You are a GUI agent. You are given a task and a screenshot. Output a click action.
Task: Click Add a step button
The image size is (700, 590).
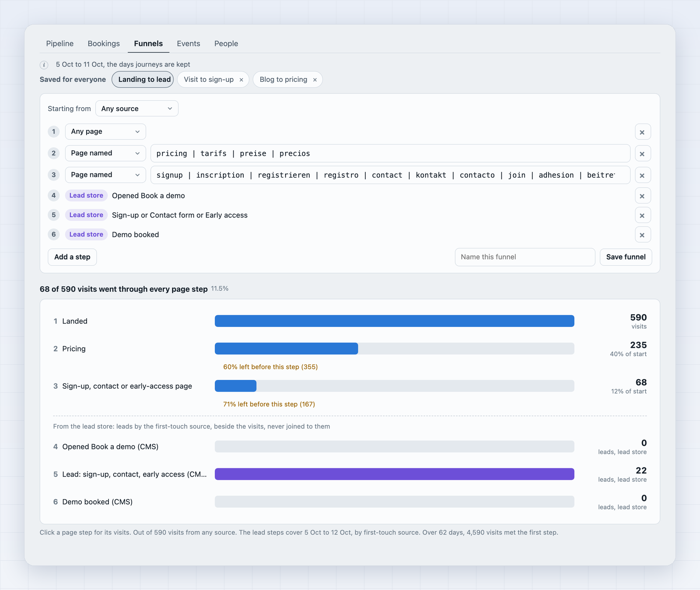(x=72, y=257)
